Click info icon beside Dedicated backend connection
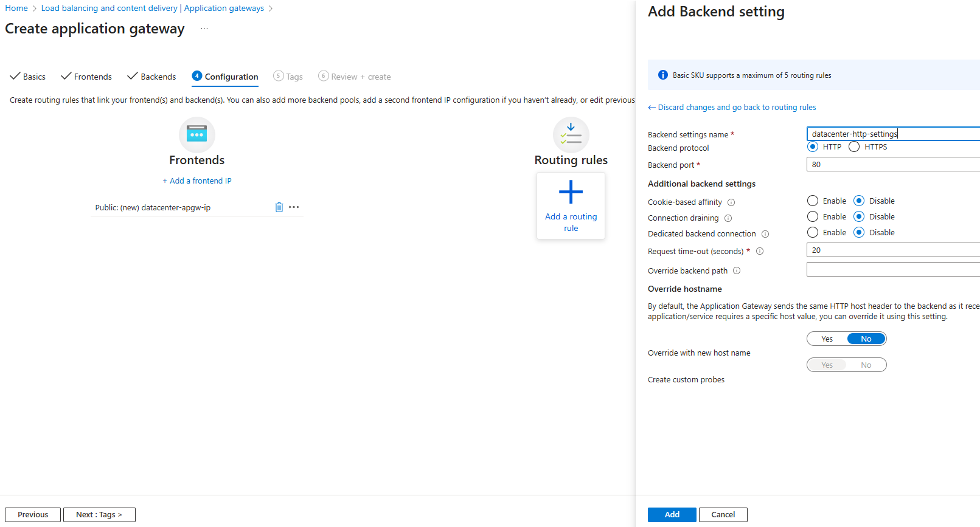Image resolution: width=980 pixels, height=527 pixels. (x=765, y=234)
